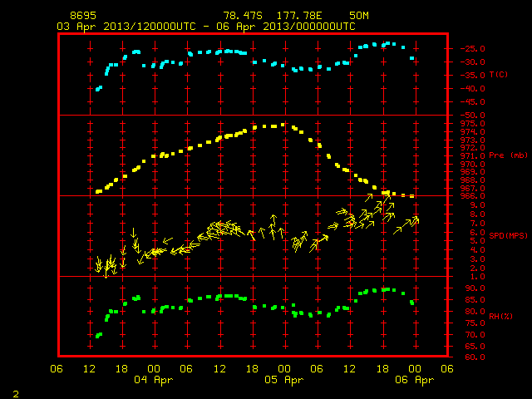This screenshot has height=399, width=532.
Task: Click the 05 Apr date label
Action: tap(284, 380)
